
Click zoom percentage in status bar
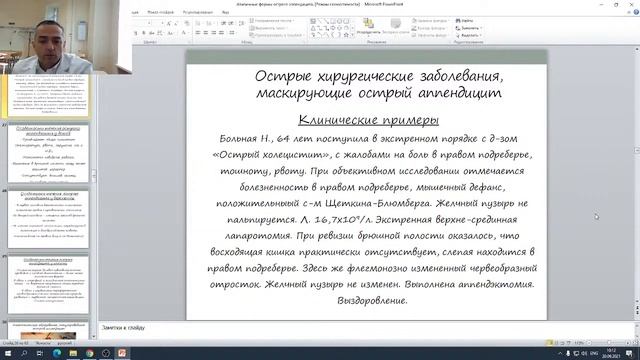coord(579,343)
